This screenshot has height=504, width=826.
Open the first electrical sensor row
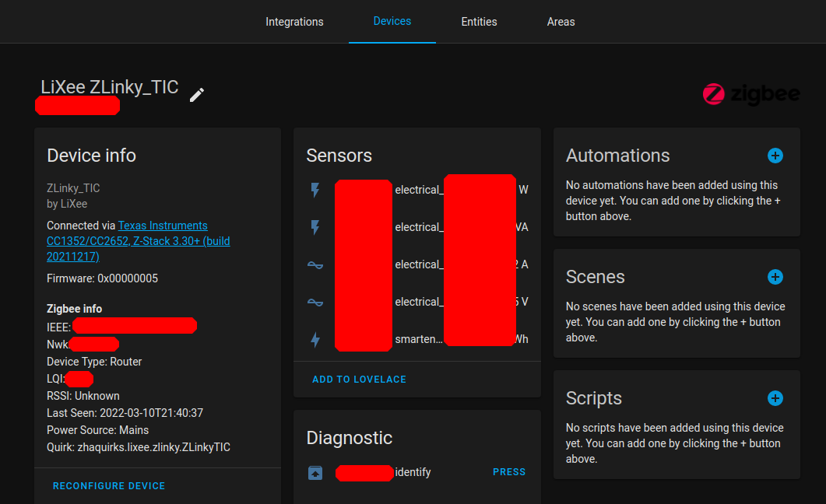click(x=417, y=190)
